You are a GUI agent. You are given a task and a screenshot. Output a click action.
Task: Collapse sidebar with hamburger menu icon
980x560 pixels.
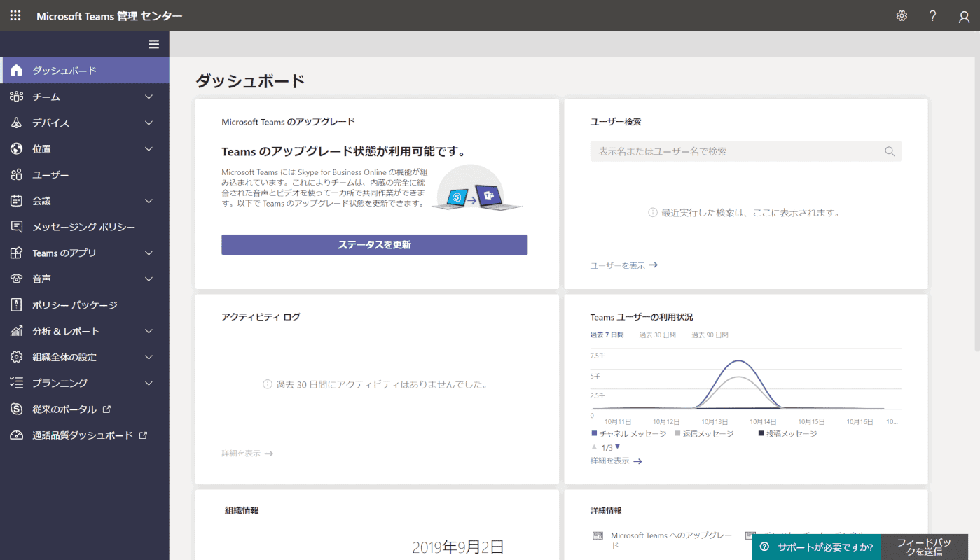pyautogui.click(x=154, y=44)
